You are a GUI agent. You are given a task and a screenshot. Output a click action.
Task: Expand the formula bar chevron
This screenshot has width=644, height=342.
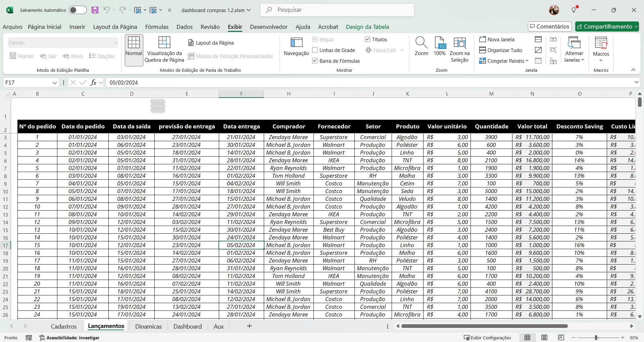click(636, 82)
